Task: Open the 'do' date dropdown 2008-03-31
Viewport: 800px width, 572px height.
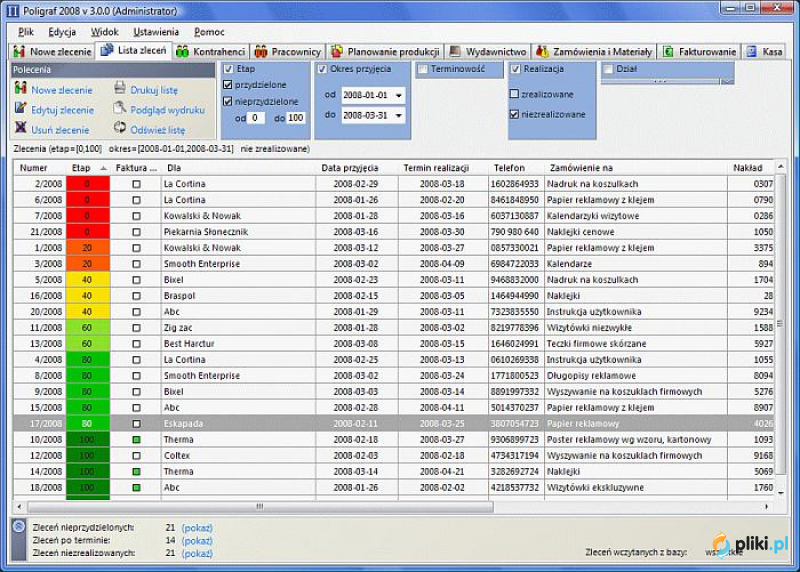Action: tap(398, 116)
